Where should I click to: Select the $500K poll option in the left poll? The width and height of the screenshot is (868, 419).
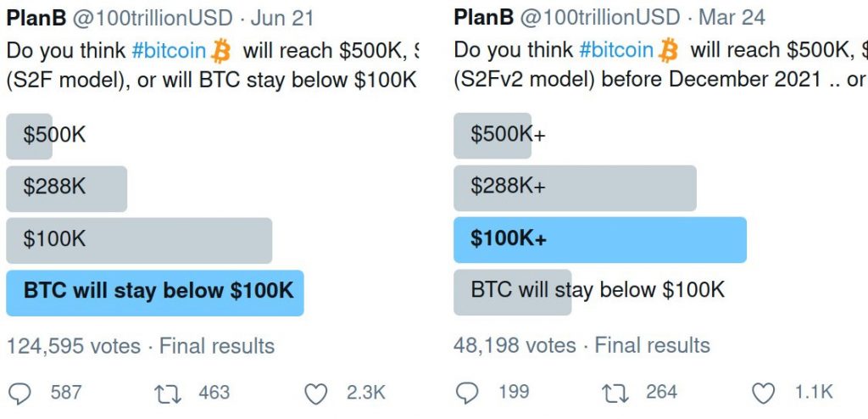click(54, 136)
